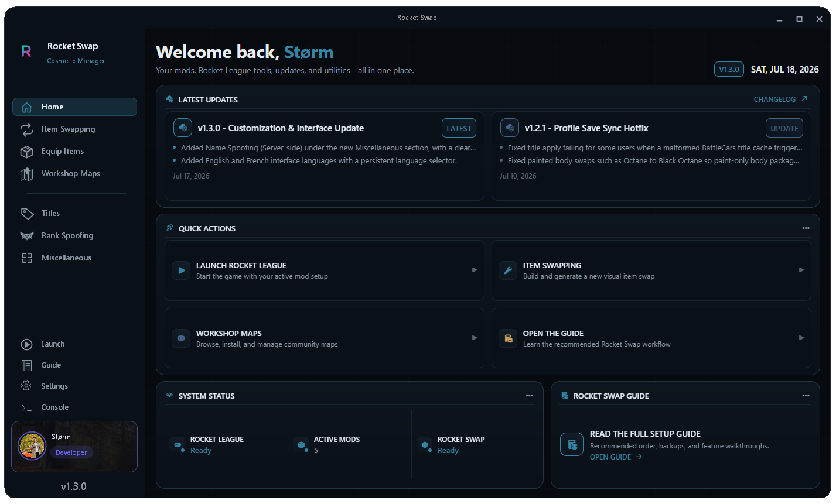
Task: Open Rocket Swap Guide three-dot menu
Action: pyautogui.click(x=806, y=396)
